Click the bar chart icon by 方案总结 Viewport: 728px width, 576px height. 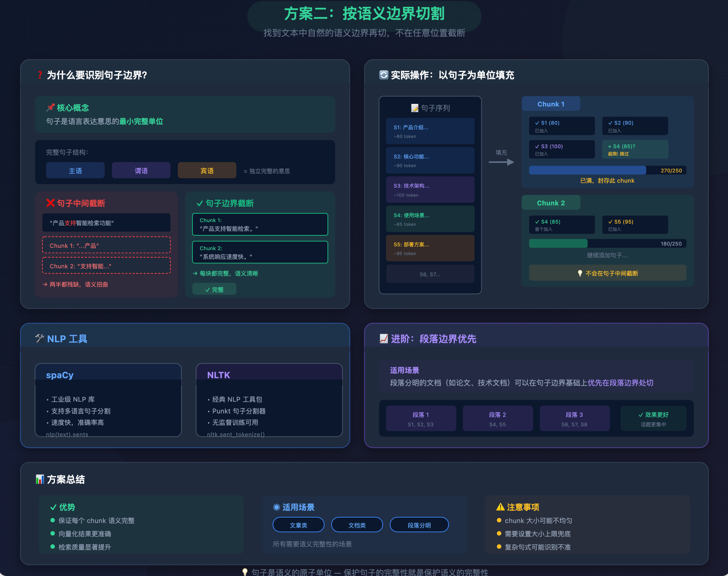coord(40,479)
